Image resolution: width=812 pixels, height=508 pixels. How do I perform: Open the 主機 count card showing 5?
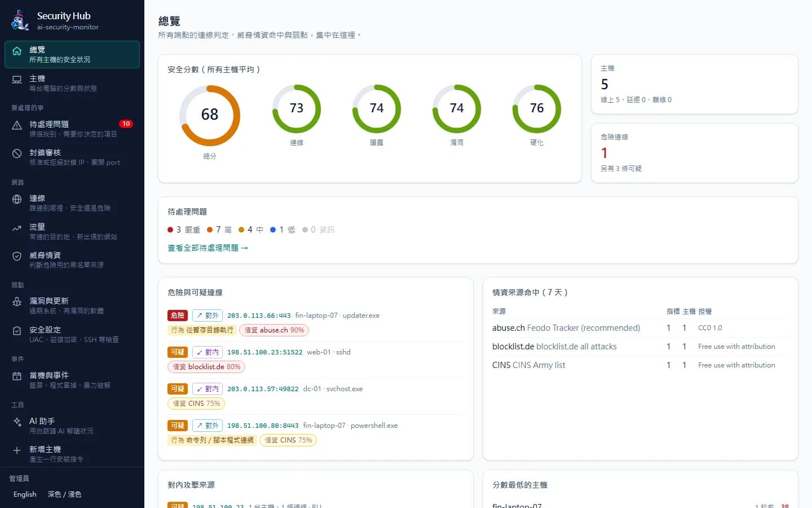pyautogui.click(x=694, y=84)
